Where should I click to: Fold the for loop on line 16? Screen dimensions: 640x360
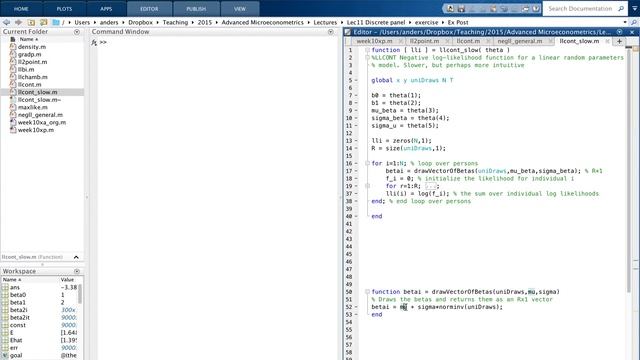(x=367, y=163)
